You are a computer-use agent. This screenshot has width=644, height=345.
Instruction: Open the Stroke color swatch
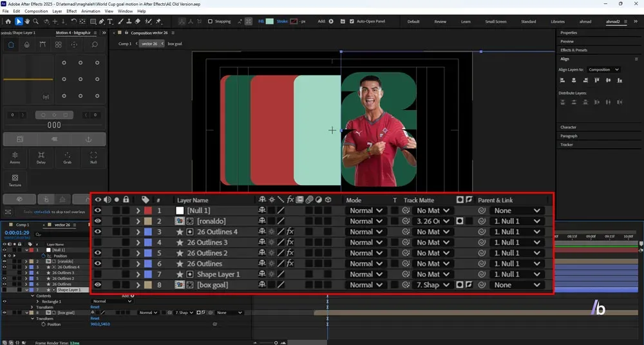tap(294, 21)
